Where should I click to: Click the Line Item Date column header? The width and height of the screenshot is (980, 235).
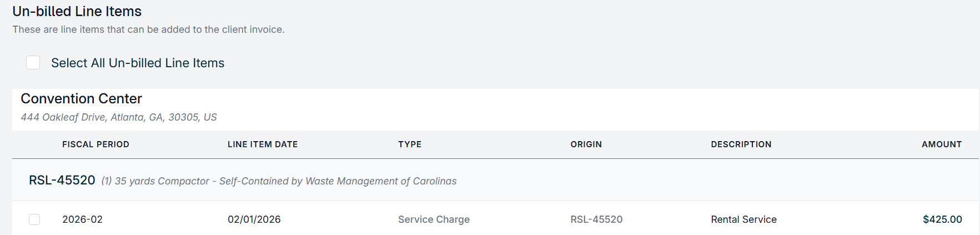263,144
